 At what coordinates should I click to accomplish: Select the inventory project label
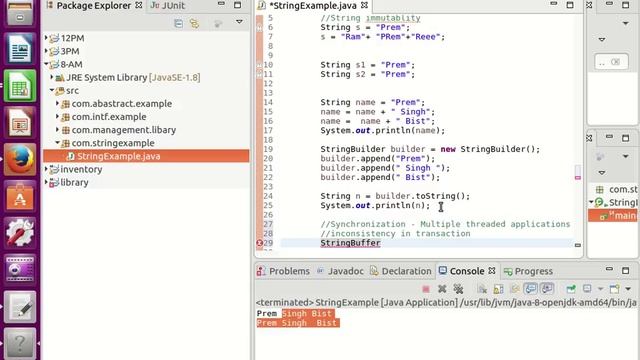click(81, 169)
